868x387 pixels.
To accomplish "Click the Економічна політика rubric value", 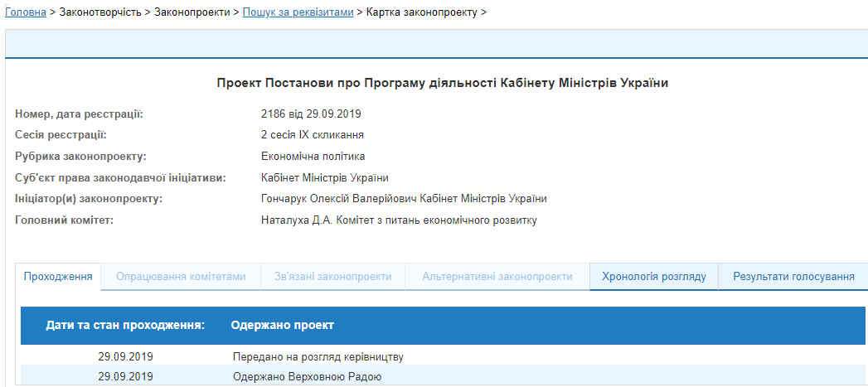I will tap(313, 157).
